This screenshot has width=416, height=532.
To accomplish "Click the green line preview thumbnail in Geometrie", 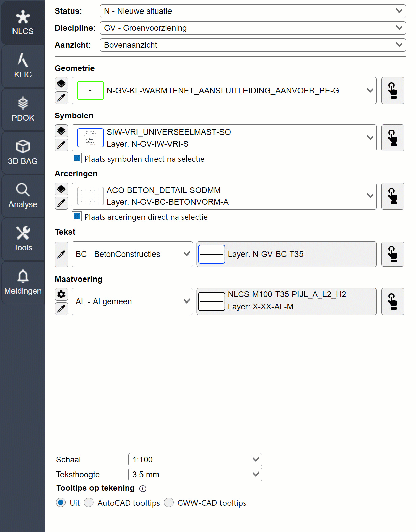I will tap(90, 91).
